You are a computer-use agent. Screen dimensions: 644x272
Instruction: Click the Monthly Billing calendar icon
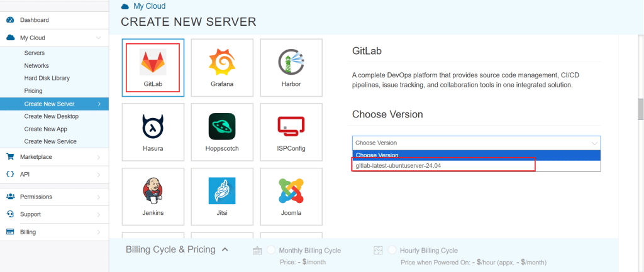257,251
